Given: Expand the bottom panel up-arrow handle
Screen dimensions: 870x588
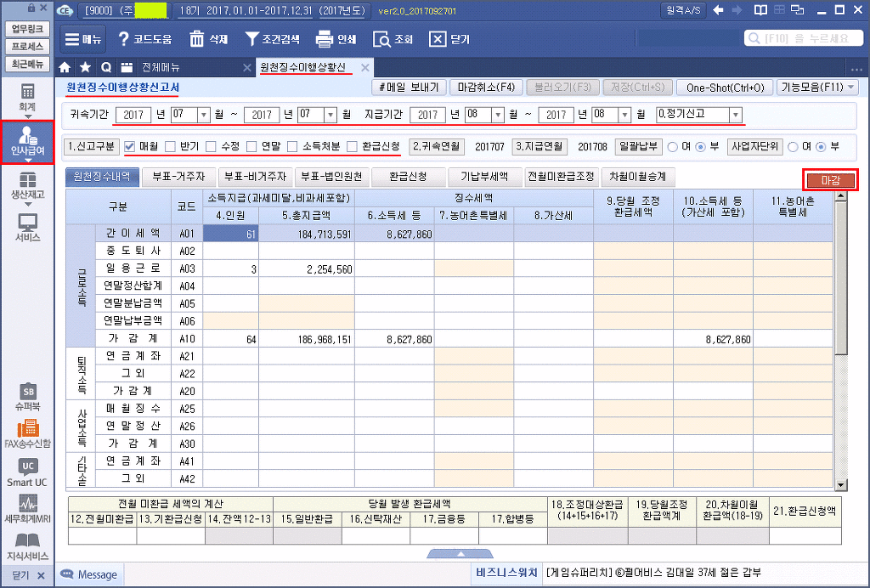Looking at the screenshot, I should pos(460,554).
